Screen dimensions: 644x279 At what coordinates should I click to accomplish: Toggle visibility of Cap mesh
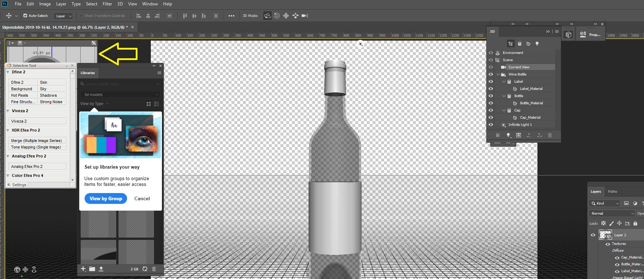(x=491, y=110)
